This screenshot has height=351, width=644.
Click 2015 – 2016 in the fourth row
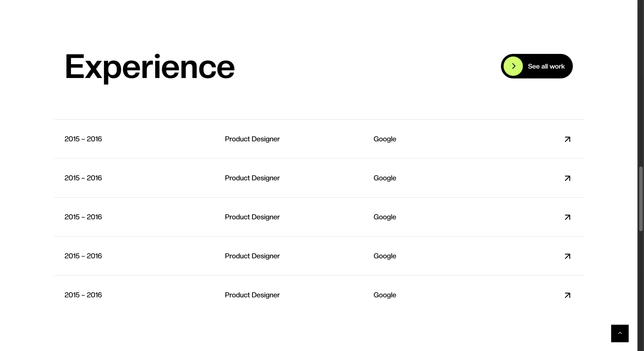pos(83,256)
